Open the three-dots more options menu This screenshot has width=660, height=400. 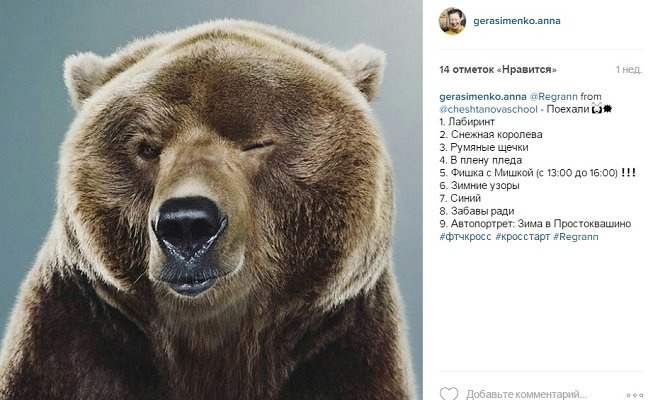pyautogui.click(x=634, y=395)
